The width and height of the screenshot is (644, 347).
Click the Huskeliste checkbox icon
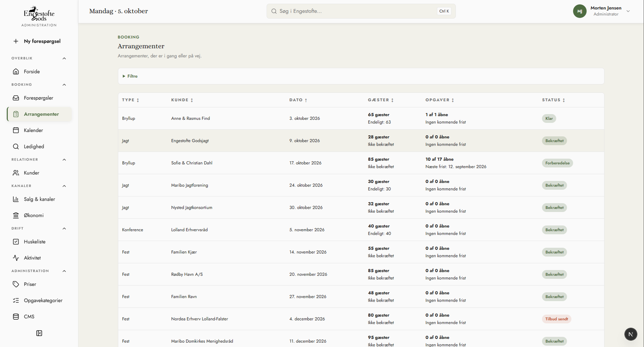click(x=16, y=242)
